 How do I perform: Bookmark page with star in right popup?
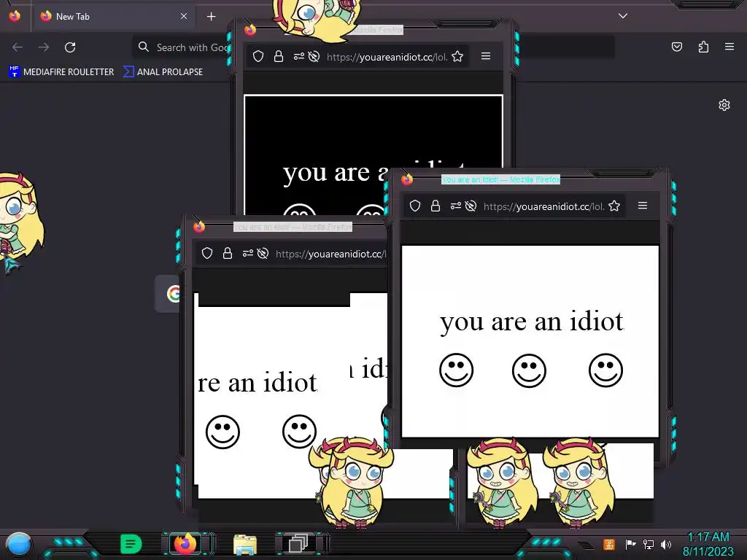[x=614, y=206]
